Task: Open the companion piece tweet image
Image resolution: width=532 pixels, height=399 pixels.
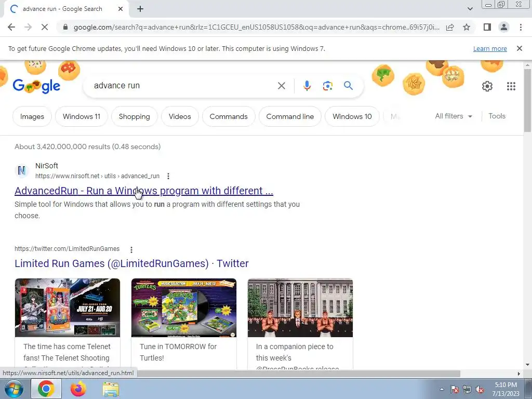Action: click(x=300, y=308)
